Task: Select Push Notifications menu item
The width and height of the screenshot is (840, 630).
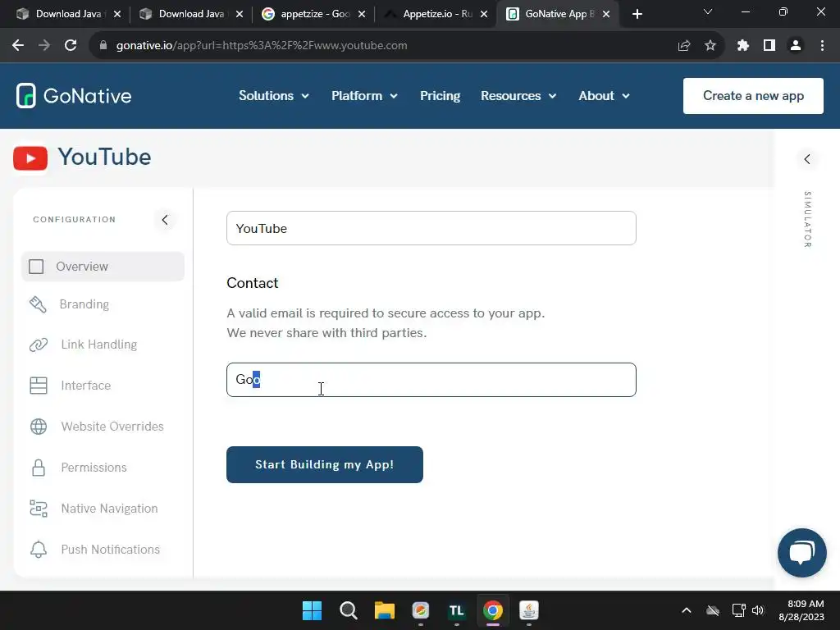Action: point(111,549)
